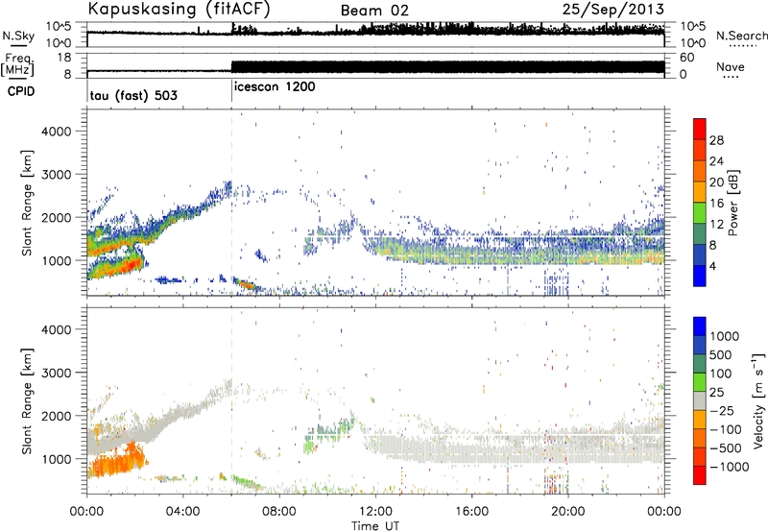This screenshot has height=532, width=768.
Task: Click the Slant Range label of power panel
Action: pyautogui.click(x=27, y=203)
